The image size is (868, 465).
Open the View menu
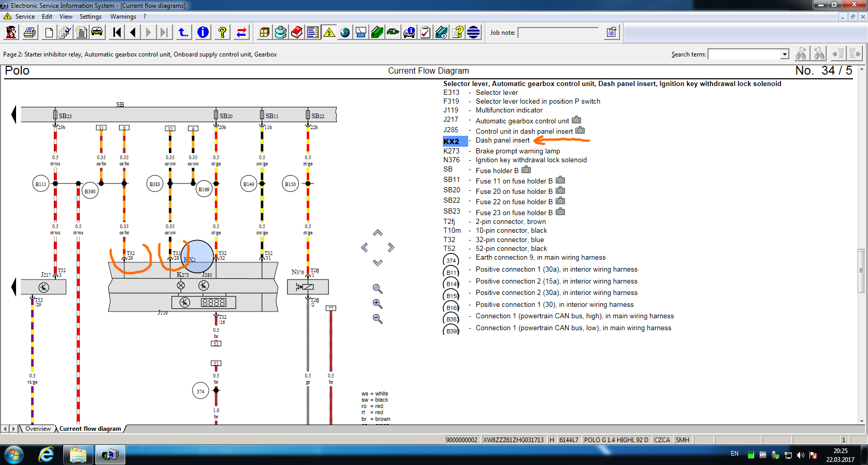pyautogui.click(x=66, y=17)
